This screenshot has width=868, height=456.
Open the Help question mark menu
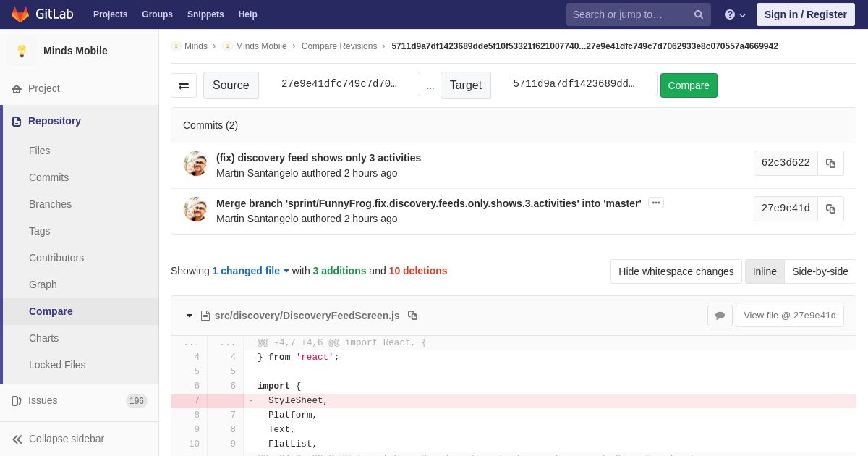tap(734, 14)
